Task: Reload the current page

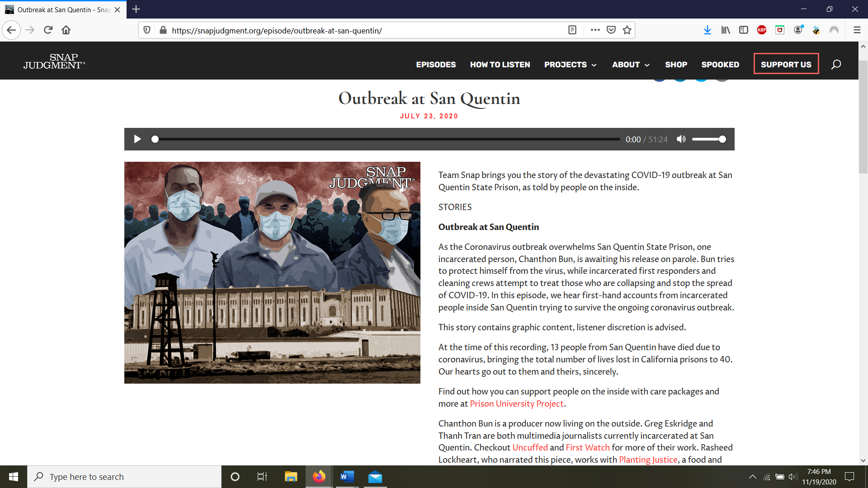Action: click(48, 30)
